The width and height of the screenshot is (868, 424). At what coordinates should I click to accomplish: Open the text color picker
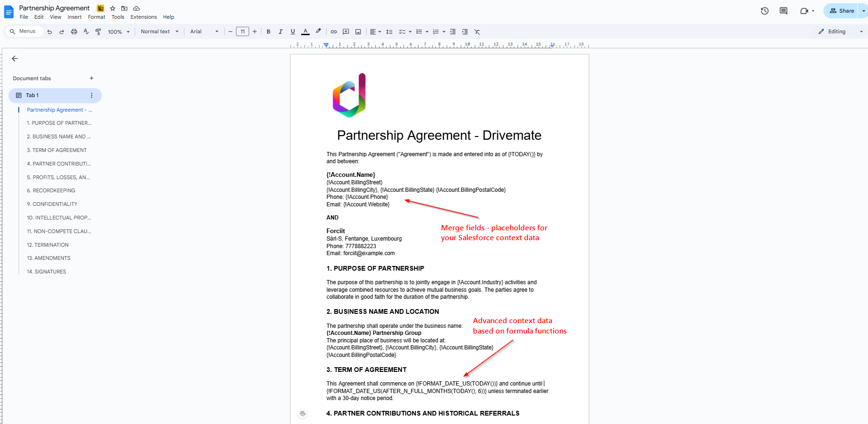(305, 31)
